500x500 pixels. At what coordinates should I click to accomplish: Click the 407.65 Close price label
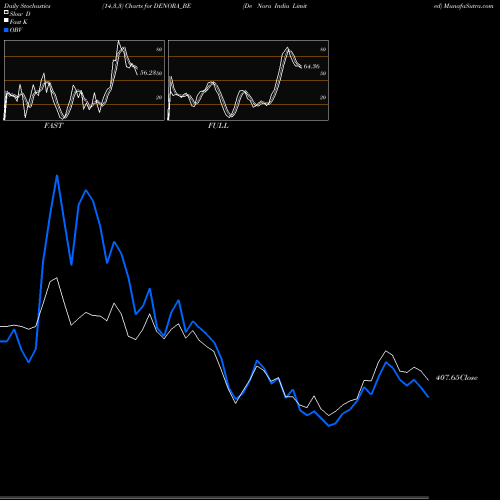(457, 378)
